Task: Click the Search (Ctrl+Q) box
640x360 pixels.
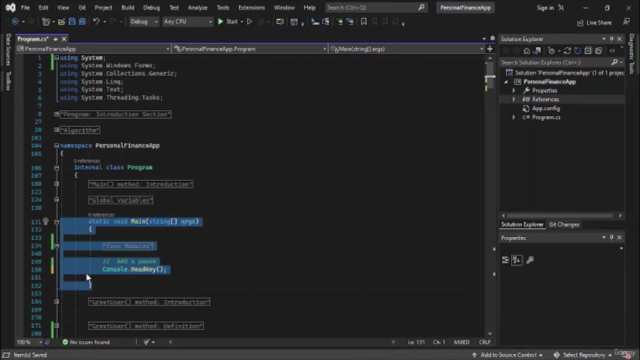Action: 376,8
